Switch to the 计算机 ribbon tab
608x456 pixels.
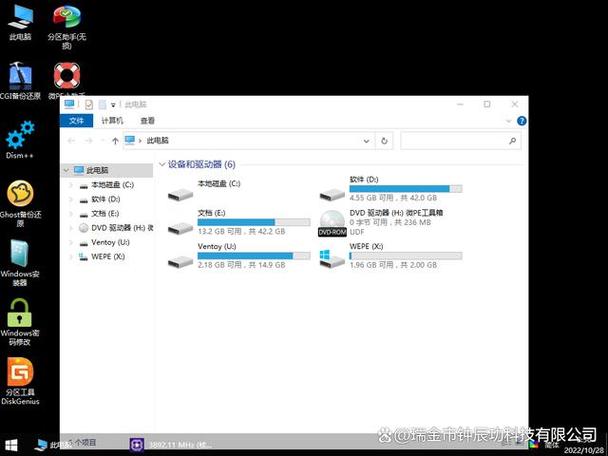coord(112,120)
